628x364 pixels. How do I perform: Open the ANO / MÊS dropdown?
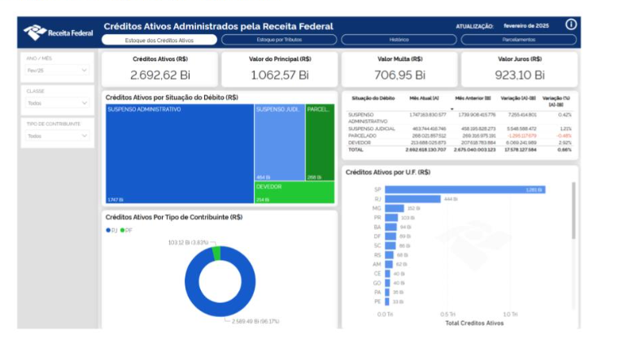[56, 71]
